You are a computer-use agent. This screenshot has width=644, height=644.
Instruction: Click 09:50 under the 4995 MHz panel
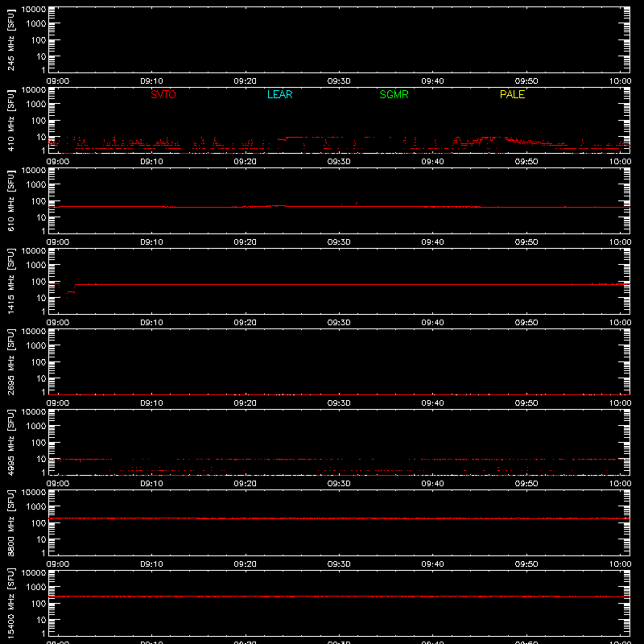coord(526,484)
